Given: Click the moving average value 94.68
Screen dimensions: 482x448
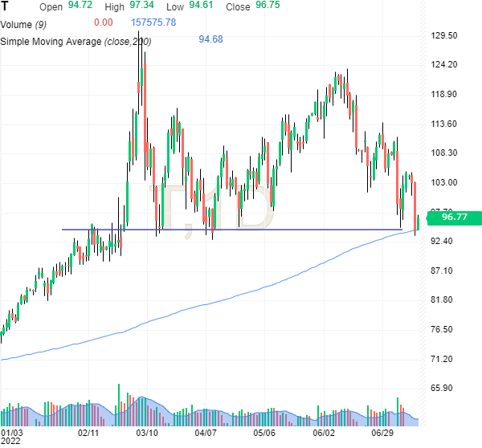Looking at the screenshot, I should (210, 40).
